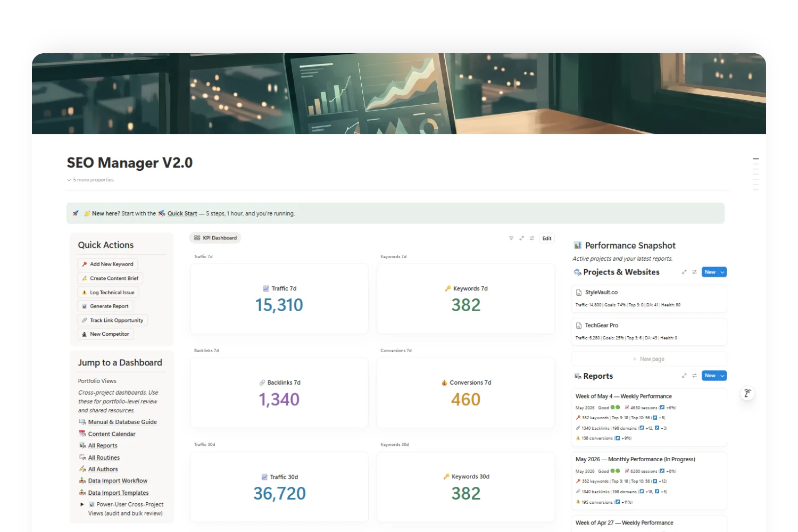This screenshot has height=532, width=798.
Task: Click the table of contents lines
Action: (755, 174)
